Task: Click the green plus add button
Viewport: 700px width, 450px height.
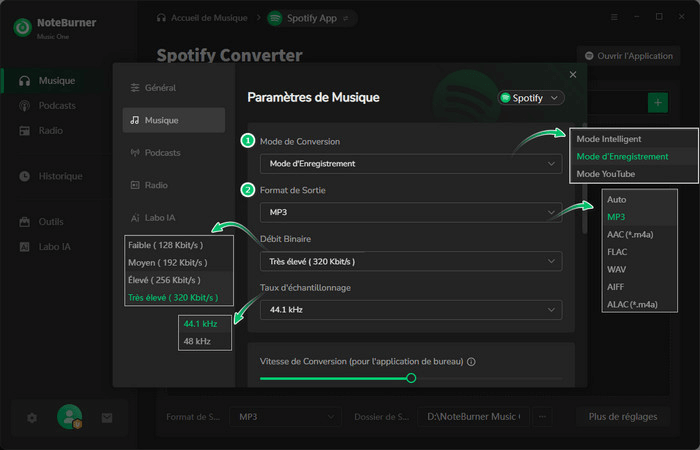Action: pos(658,103)
